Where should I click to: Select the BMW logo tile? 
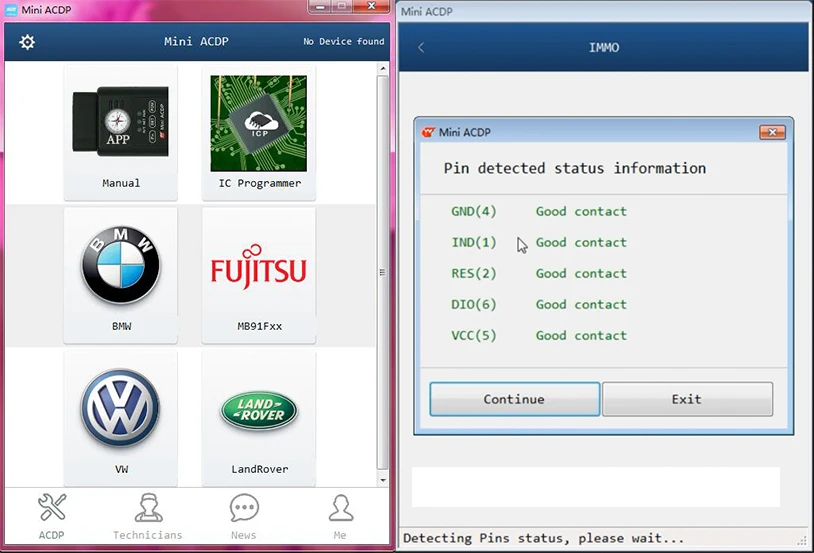120,275
